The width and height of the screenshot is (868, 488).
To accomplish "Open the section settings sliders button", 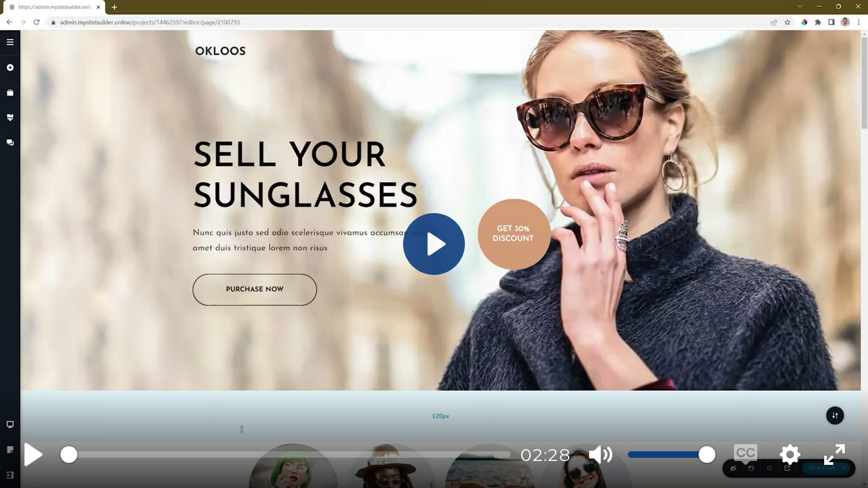I will click(835, 415).
